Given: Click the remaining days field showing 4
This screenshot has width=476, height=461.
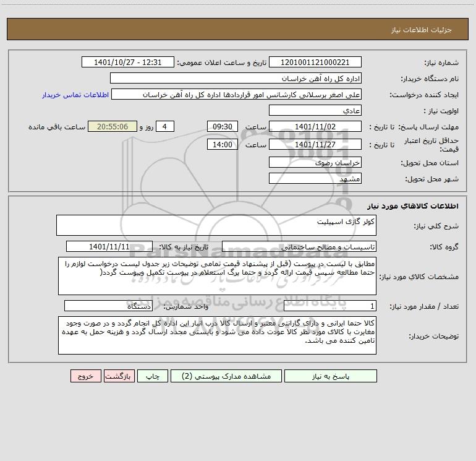Looking at the screenshot, I should 165,126.
